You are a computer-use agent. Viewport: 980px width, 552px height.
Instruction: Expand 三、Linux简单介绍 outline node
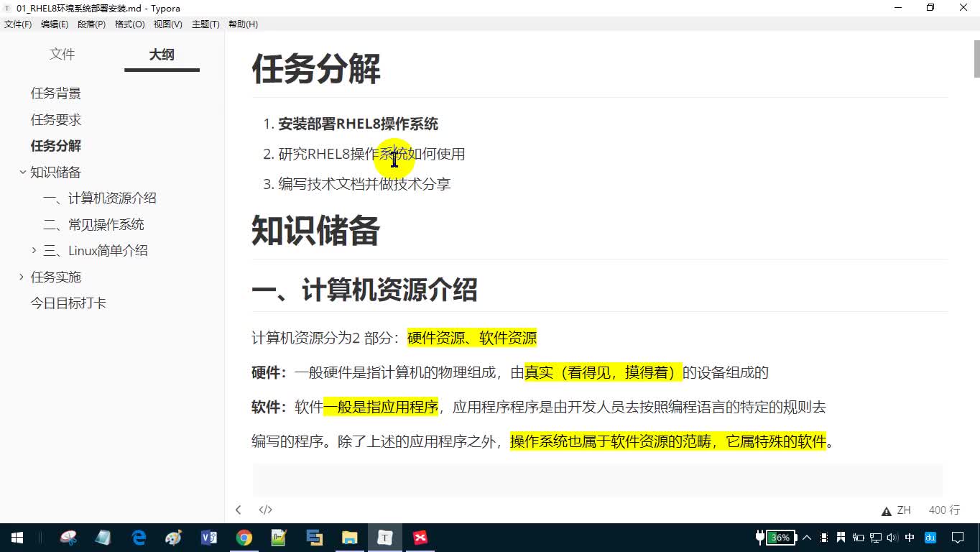pos(34,251)
